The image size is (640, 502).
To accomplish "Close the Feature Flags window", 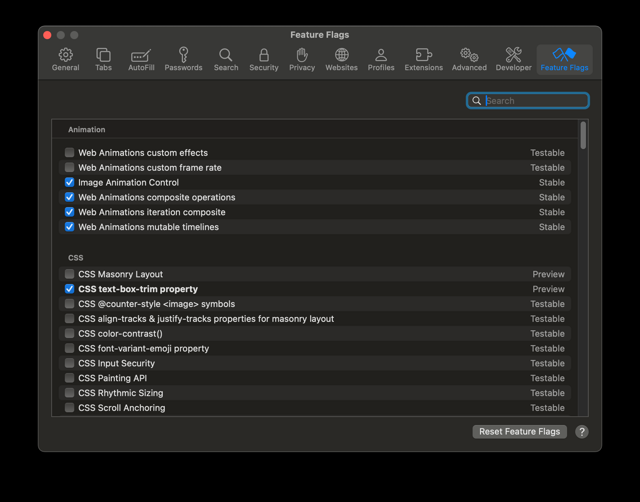I will (47, 35).
